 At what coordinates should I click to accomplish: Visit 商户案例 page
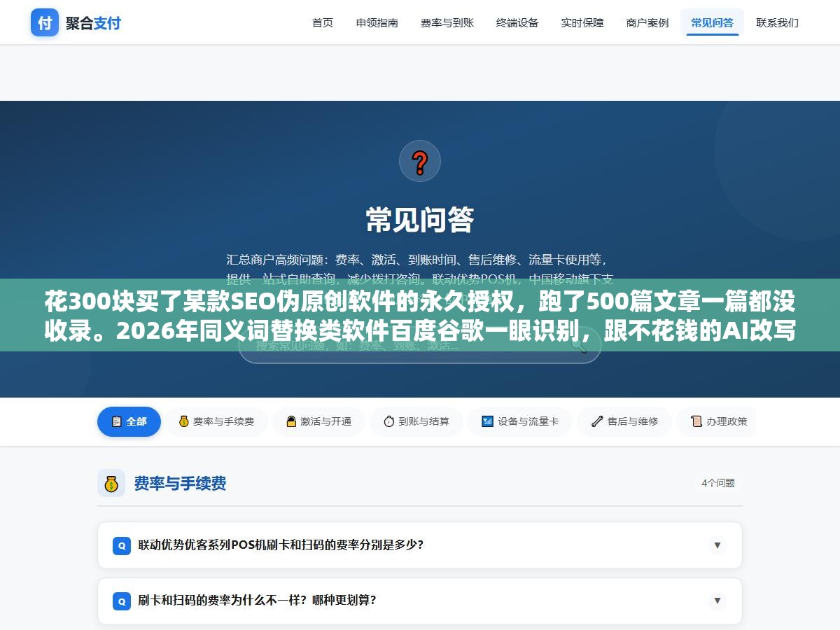[647, 22]
